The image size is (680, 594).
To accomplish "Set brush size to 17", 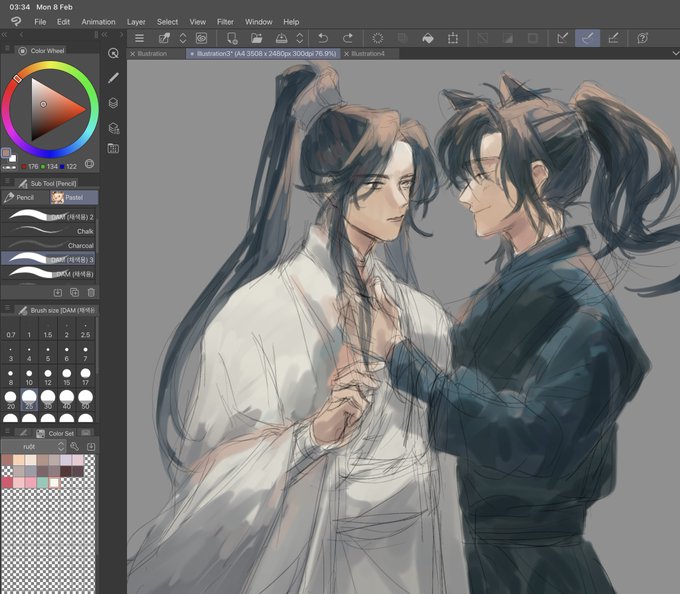I will click(85, 378).
